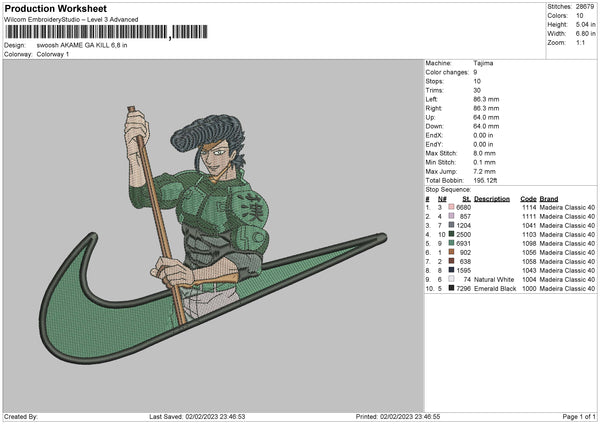
Task: Click the 'Created By:' footer label
Action: 21,417
